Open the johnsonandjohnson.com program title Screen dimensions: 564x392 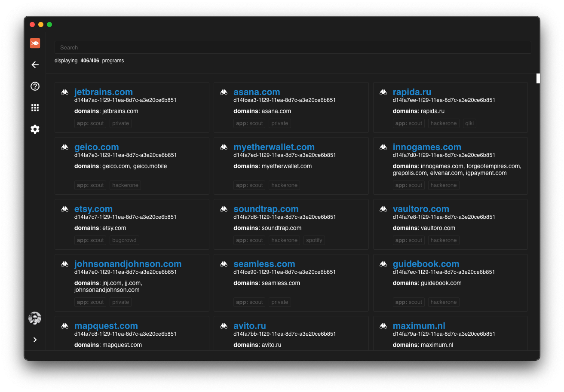coord(128,264)
